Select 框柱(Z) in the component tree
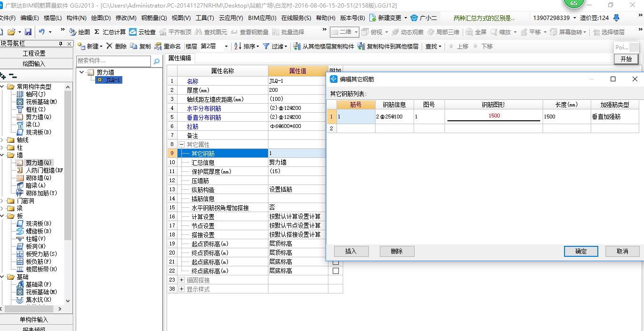The width and height of the screenshot is (644, 331). 31,109
